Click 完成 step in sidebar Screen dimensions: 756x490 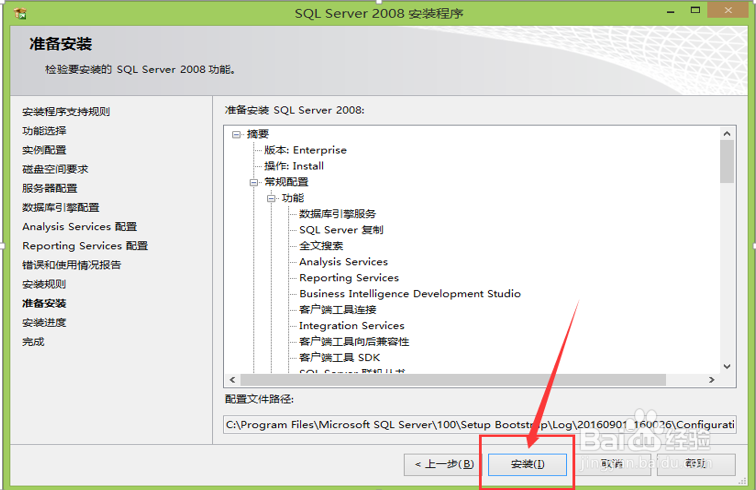pos(33,341)
